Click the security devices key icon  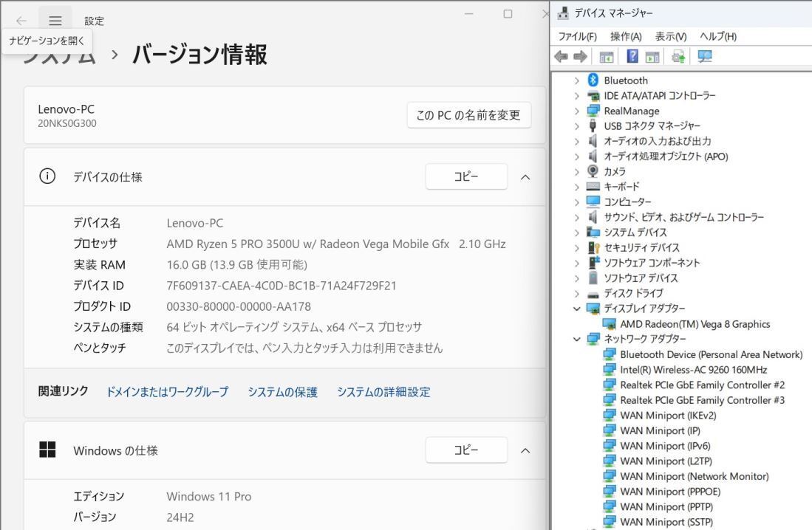[593, 247]
